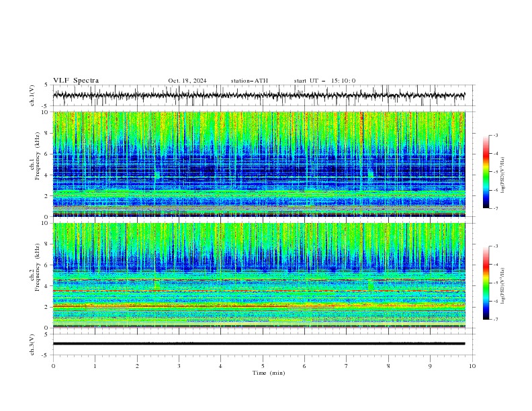Click the flat ch.3 voltage trace
Screen dimensions: 532x411
(x=259, y=344)
